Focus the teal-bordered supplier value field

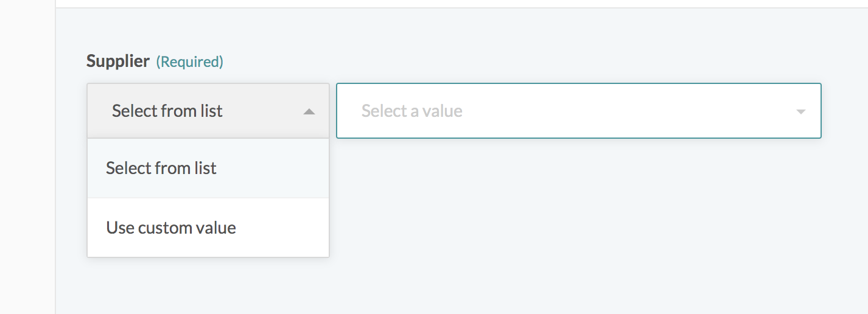point(578,111)
